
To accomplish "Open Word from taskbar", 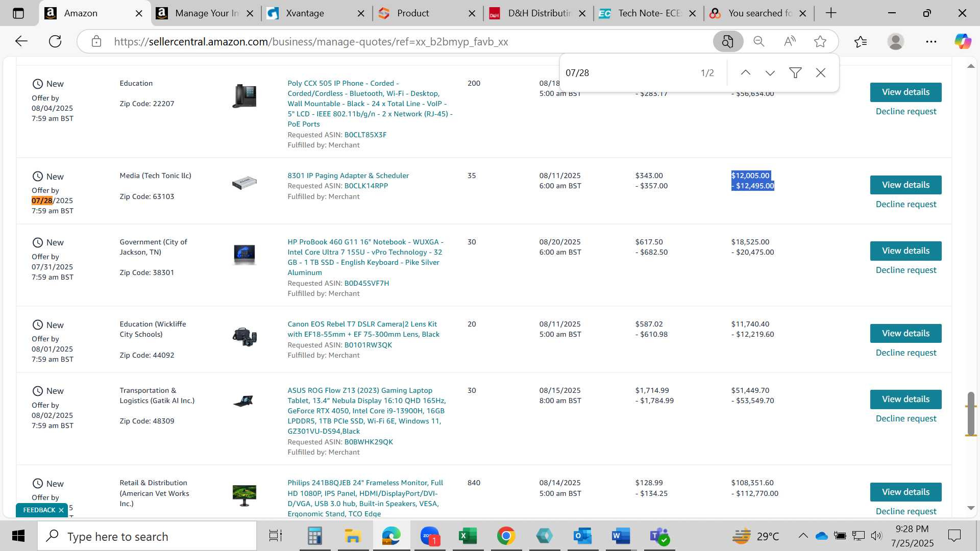I will click(x=621, y=536).
